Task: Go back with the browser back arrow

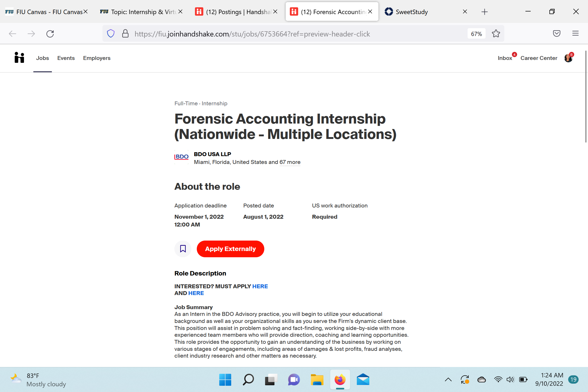Action: coord(13,34)
